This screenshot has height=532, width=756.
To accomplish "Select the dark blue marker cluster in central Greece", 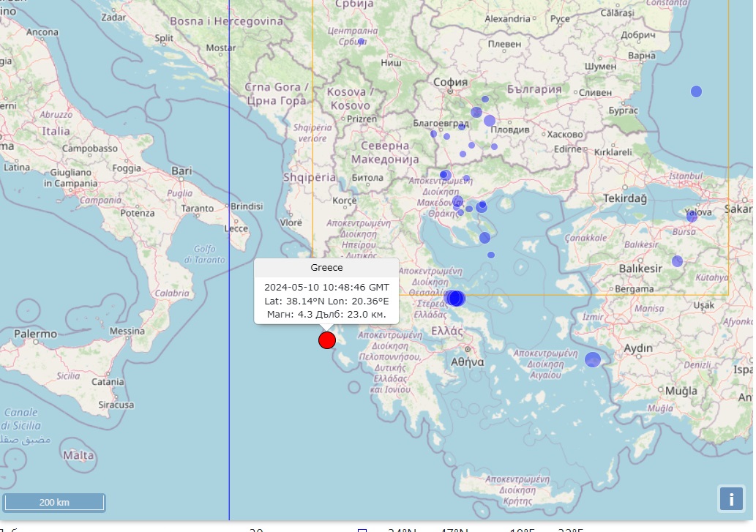I will click(x=455, y=299).
